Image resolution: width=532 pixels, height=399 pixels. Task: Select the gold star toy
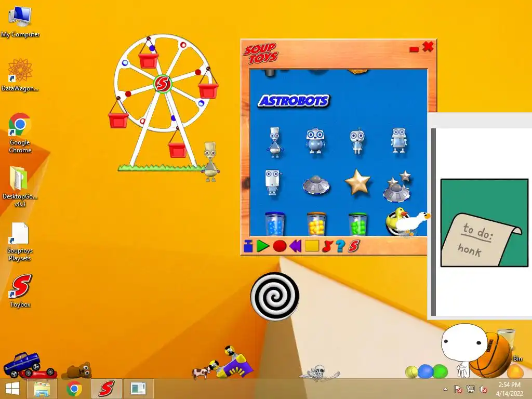point(357,182)
